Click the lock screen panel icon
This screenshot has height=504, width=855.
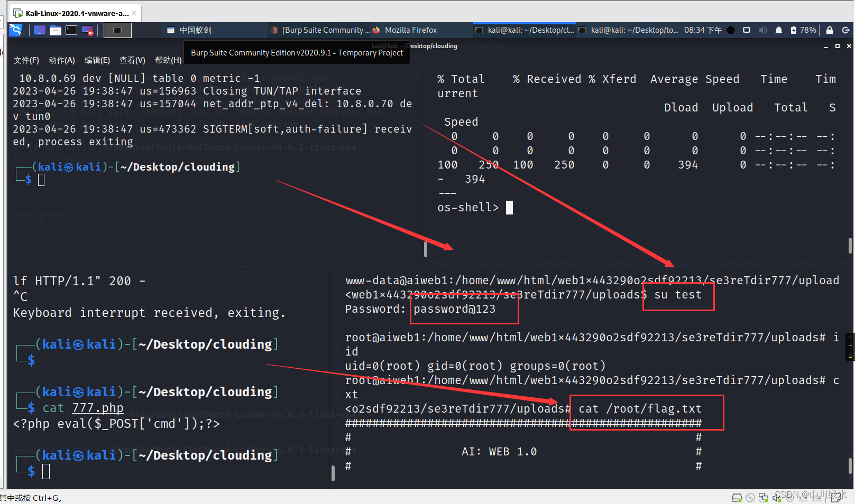pos(830,30)
